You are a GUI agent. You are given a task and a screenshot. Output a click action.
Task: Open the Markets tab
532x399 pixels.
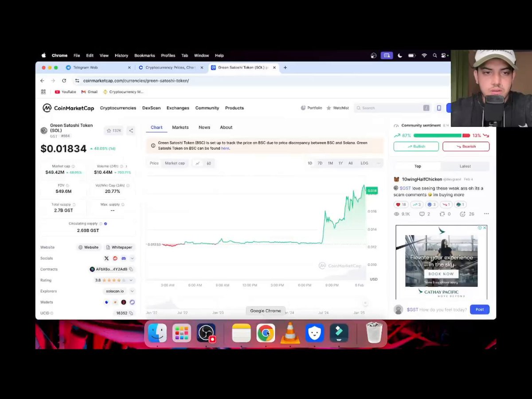pyautogui.click(x=180, y=127)
